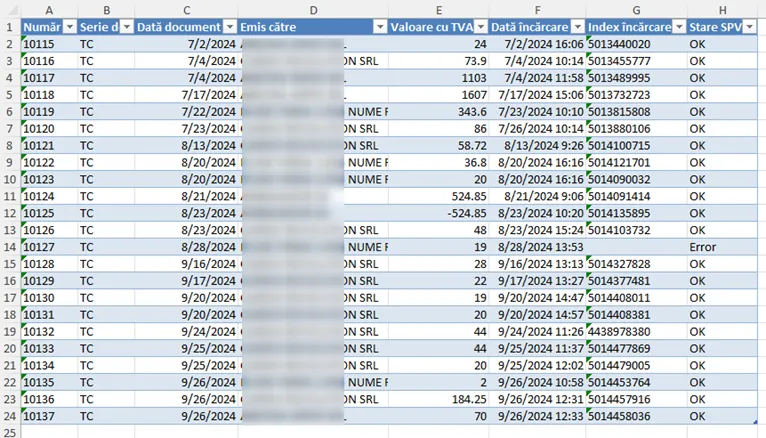Select index cell 5014458036
The image size is (766, 438).
[x=636, y=417]
